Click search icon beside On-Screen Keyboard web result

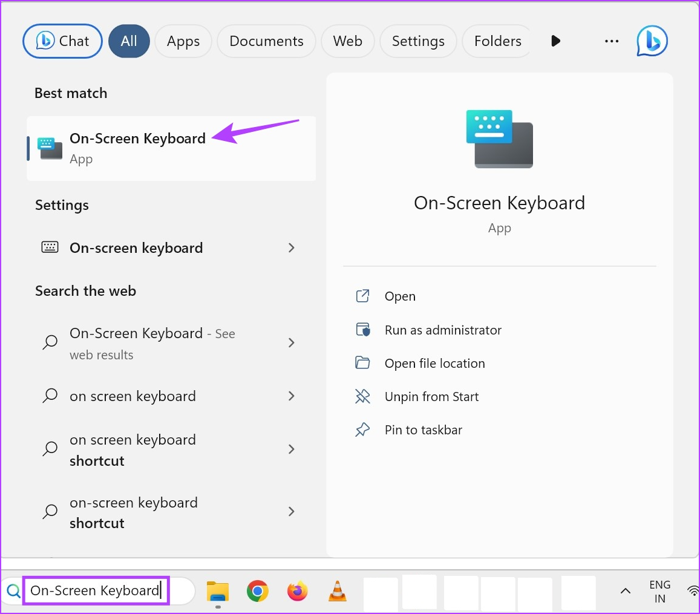50,343
